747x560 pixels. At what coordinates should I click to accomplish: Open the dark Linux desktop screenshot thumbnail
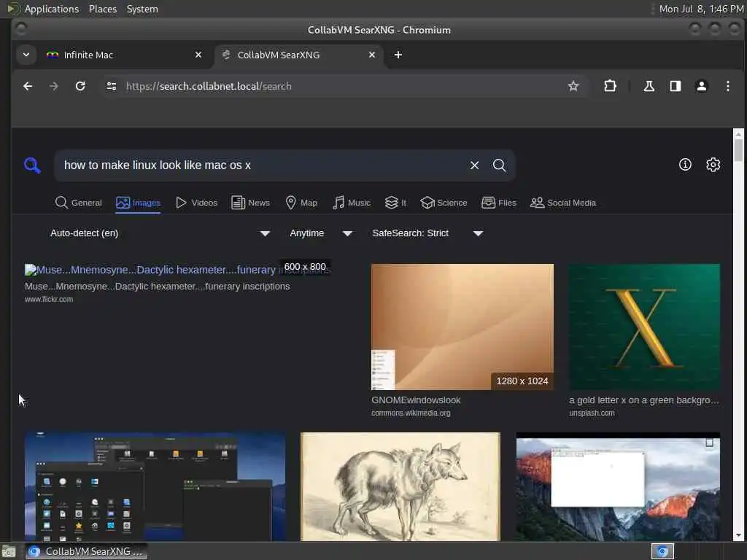[x=155, y=486]
